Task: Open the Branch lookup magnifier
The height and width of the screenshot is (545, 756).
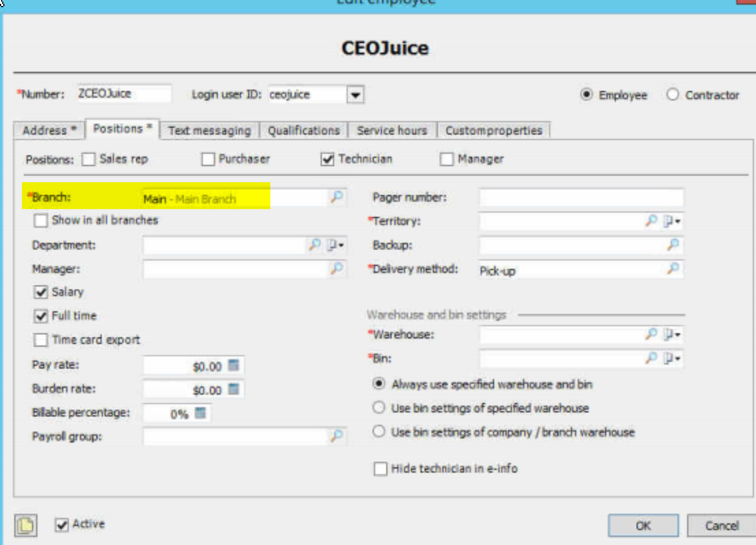Action: click(337, 196)
